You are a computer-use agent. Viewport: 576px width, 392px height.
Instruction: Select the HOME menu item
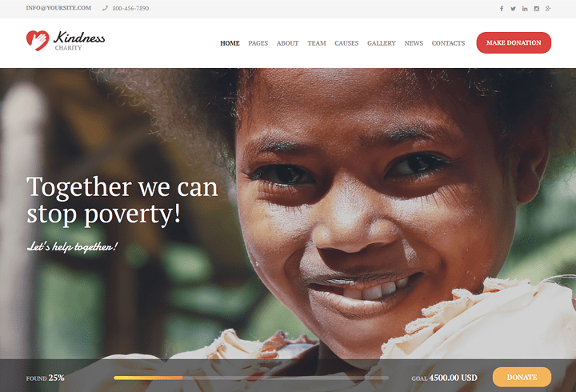(x=230, y=43)
